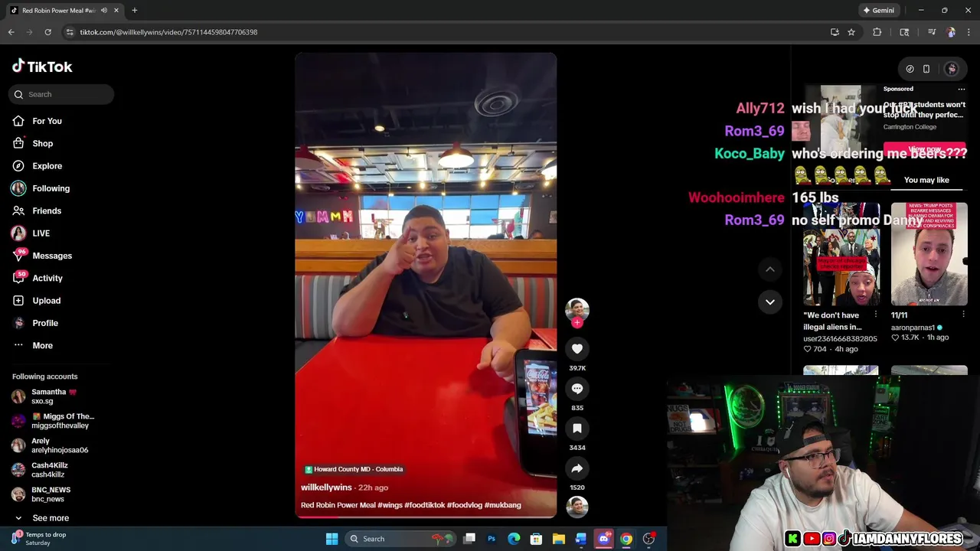Open the illegal aliens recommended video thumbnail
Viewport: 980px width, 551px height.
tap(841, 254)
